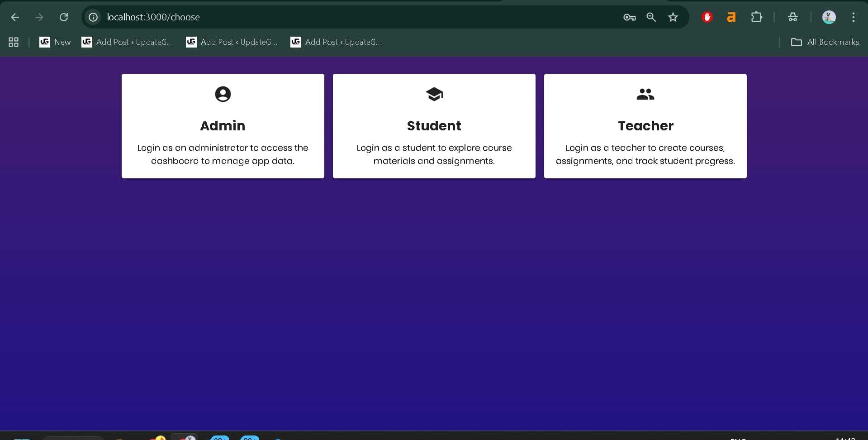
Task: Reload the current page
Action: coord(64,17)
